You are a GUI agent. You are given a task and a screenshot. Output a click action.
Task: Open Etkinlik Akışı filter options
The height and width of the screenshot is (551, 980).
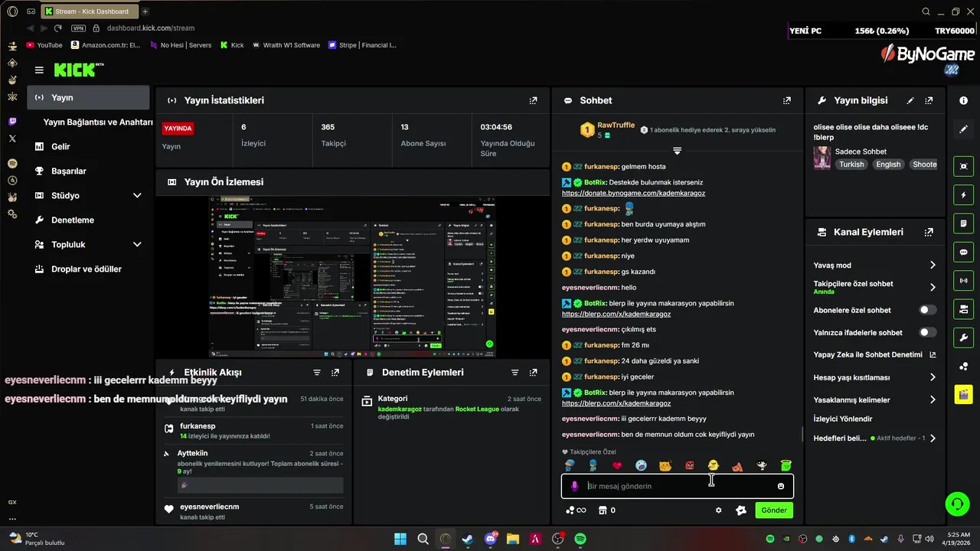point(317,373)
